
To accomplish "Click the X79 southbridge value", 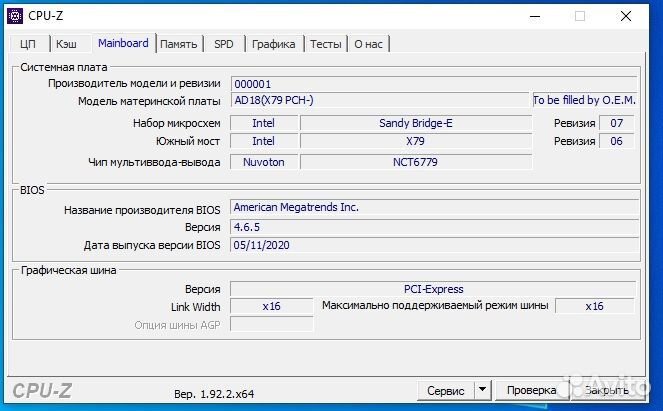I will click(x=416, y=141).
